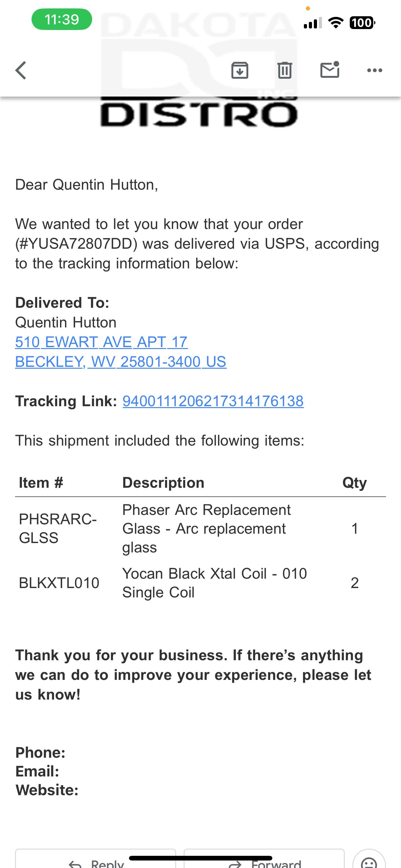401x868 pixels.
Task: Tap the battery indicator in status bar
Action: [x=362, y=23]
